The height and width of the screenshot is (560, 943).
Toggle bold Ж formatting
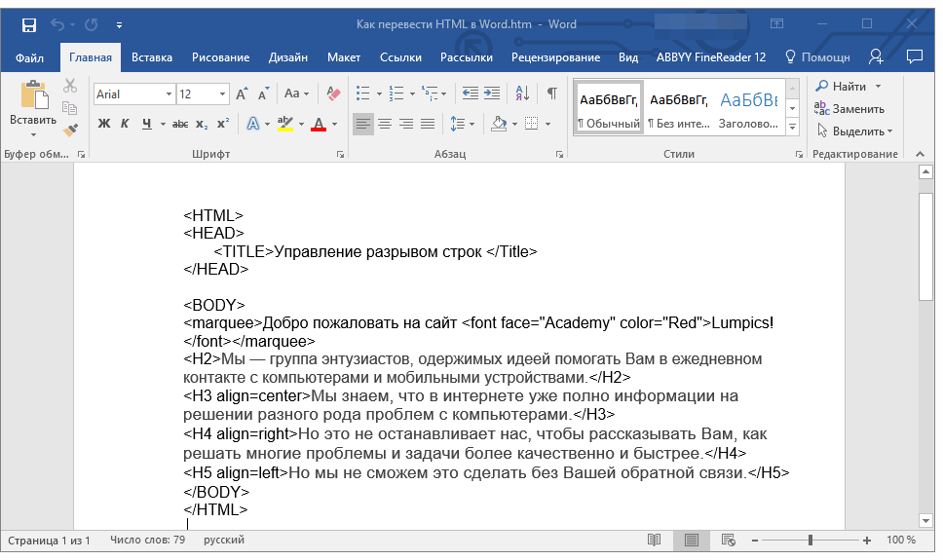click(104, 124)
